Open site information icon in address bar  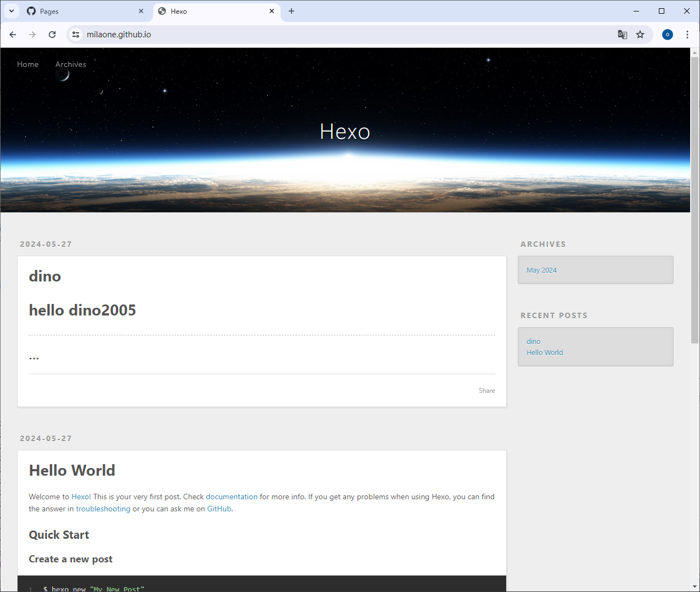[x=76, y=35]
